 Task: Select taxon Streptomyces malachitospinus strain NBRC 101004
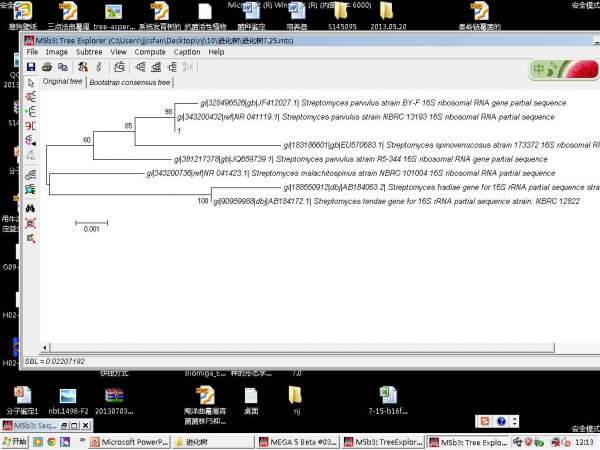tap(351, 173)
